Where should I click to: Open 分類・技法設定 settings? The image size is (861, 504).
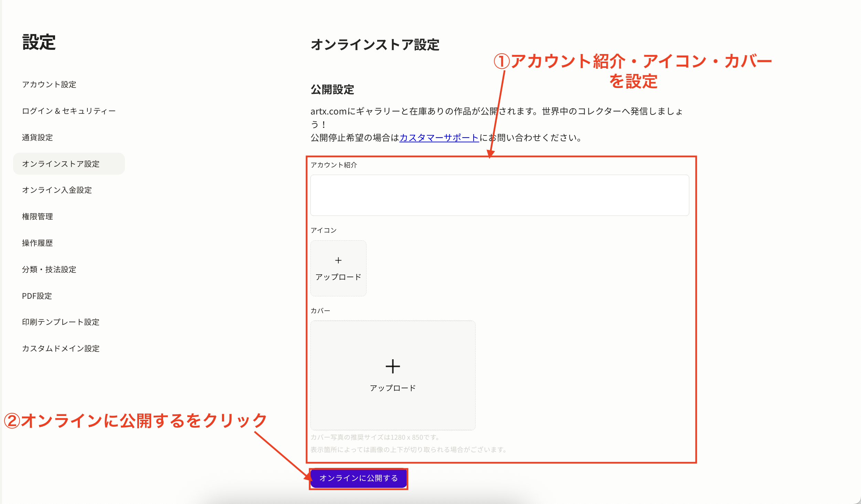coord(49,270)
